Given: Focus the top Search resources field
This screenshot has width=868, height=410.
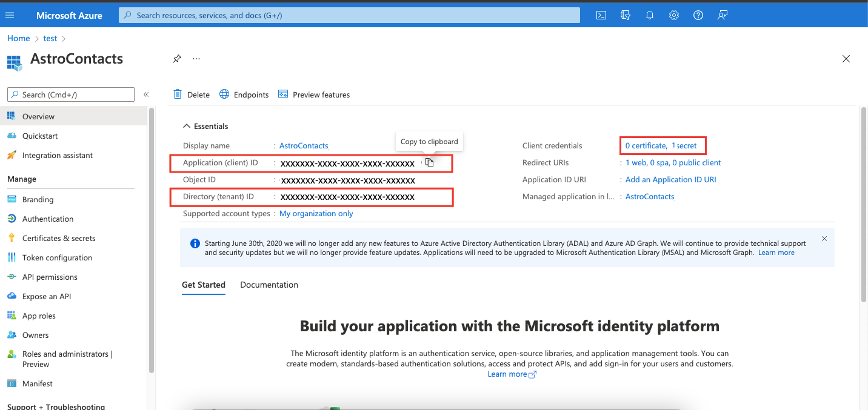Looking at the screenshot, I should 349,15.
